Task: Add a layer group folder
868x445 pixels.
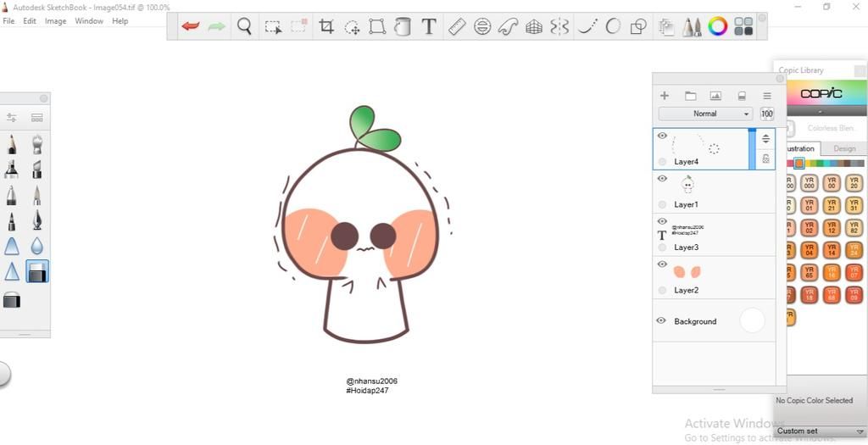Action: (690, 96)
